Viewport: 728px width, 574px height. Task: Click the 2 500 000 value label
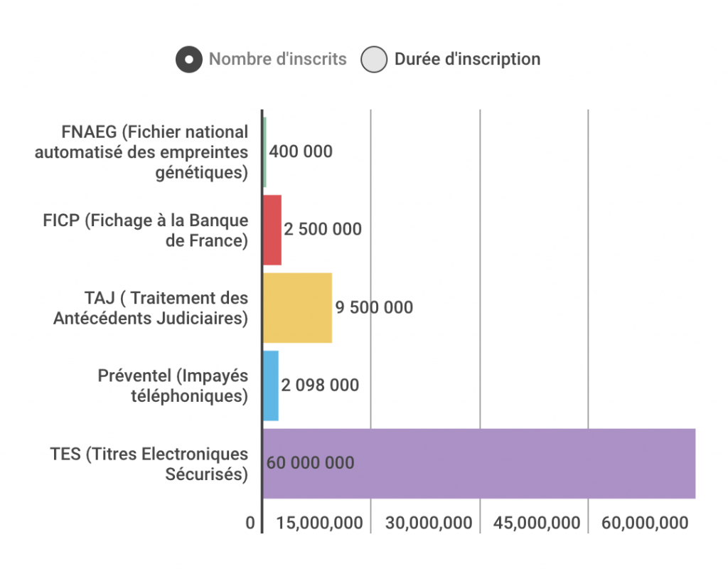[323, 230]
